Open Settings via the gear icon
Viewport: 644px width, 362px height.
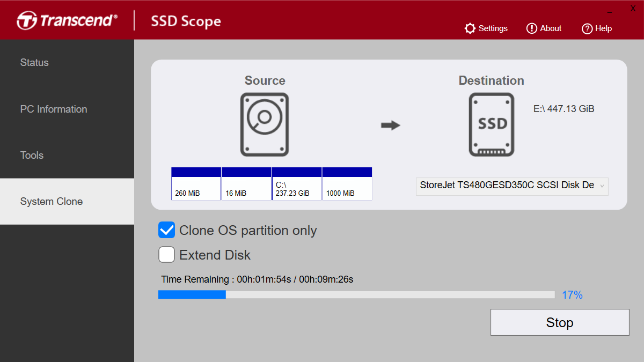470,28
